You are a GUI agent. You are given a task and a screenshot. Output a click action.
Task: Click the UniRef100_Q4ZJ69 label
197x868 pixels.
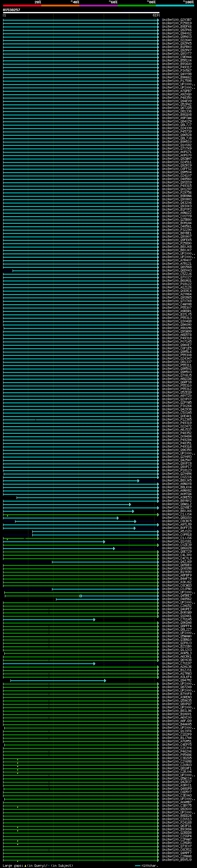pyautogui.click(x=177, y=562)
